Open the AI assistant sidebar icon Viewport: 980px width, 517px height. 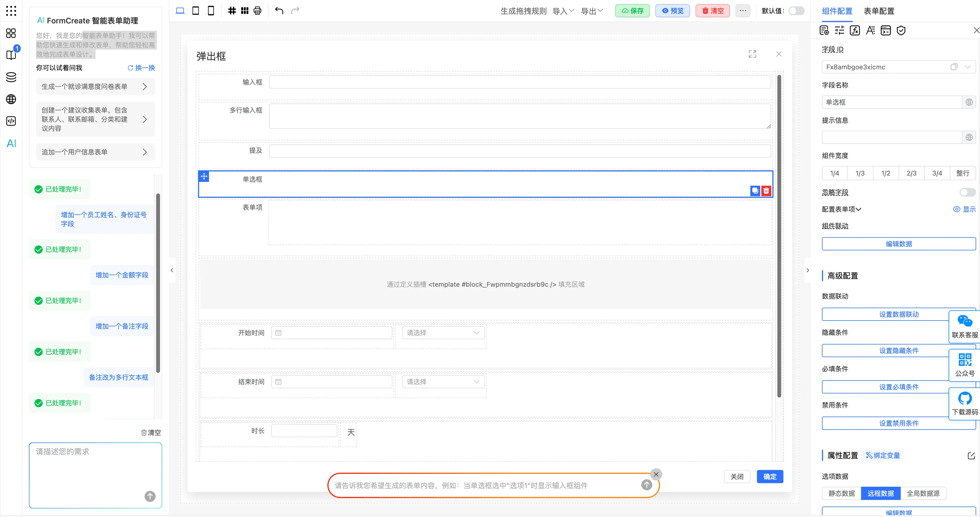click(11, 143)
